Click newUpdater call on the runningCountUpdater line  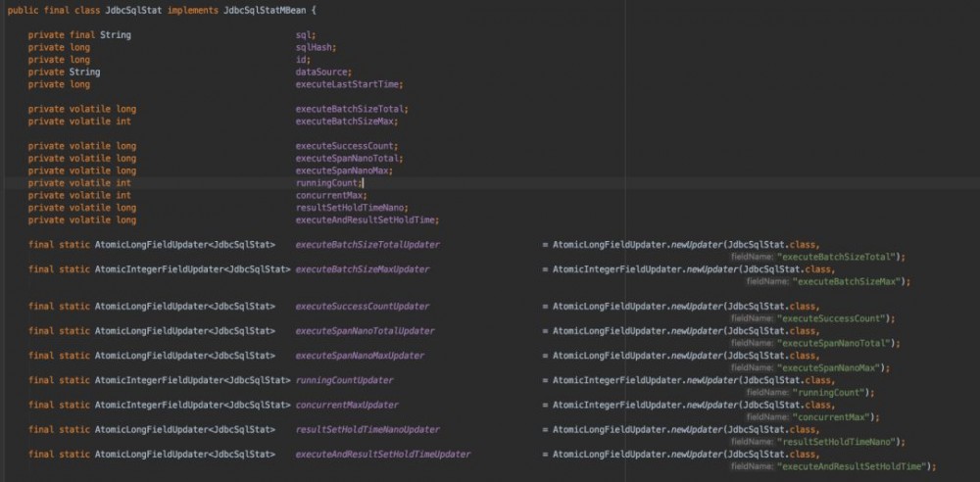(712, 380)
